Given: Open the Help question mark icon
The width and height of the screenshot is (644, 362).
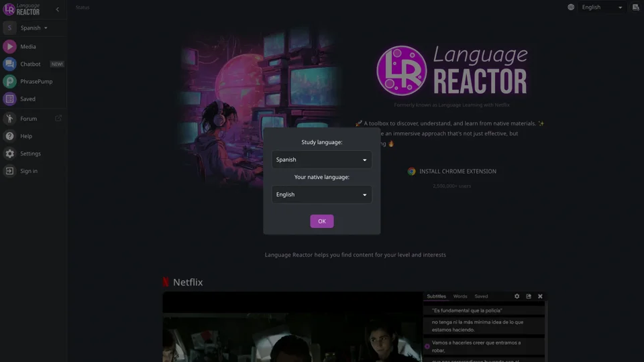Looking at the screenshot, I should pyautogui.click(x=9, y=136).
